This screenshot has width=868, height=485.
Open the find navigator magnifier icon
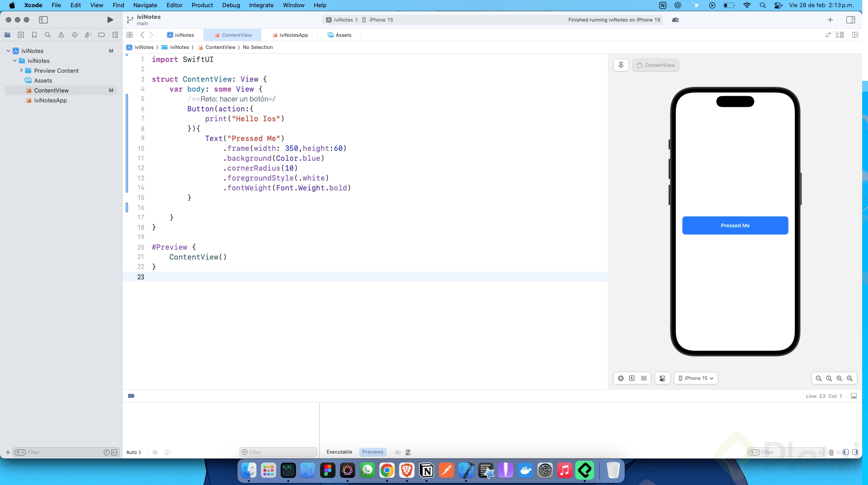coord(48,35)
